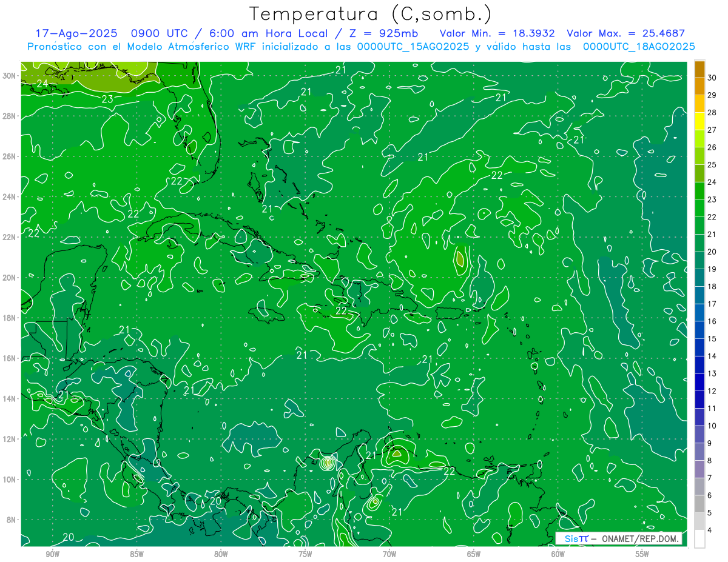The height and width of the screenshot is (562, 728).
Task: Click the "SisTT" logo text
Action: click(x=576, y=539)
